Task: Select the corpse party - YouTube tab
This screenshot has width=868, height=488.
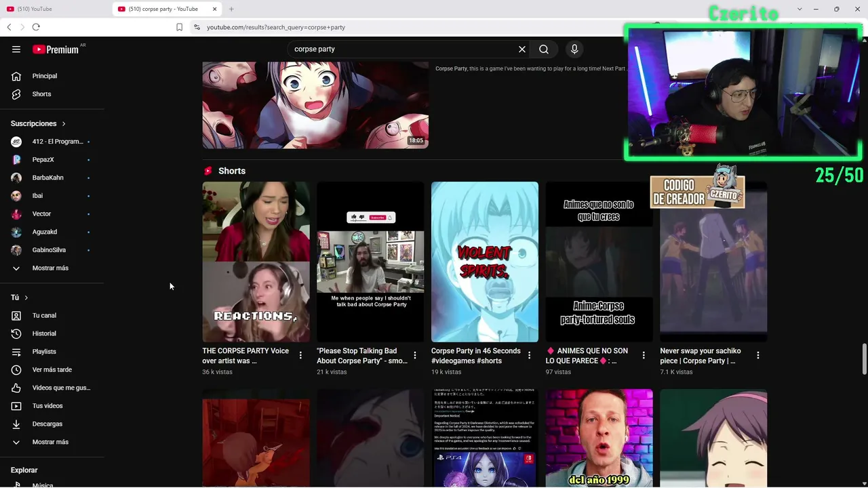Action: pos(167,9)
